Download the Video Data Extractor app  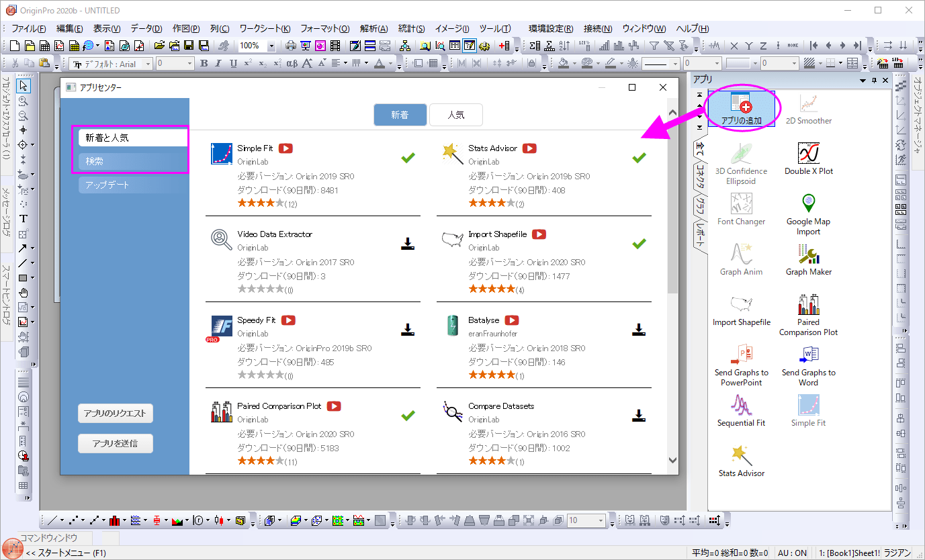coord(408,243)
